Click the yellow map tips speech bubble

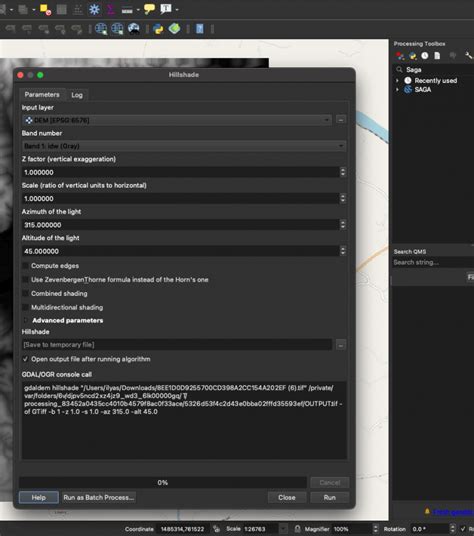[149, 9]
